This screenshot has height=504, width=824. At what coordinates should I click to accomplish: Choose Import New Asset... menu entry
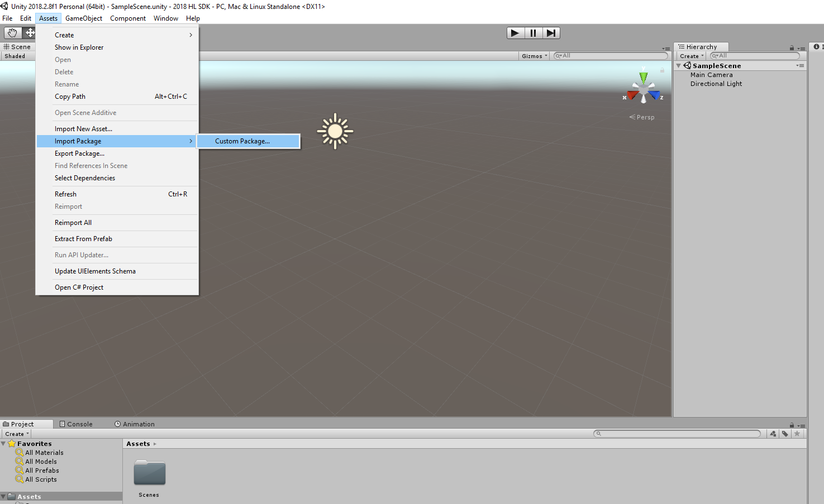click(117, 129)
